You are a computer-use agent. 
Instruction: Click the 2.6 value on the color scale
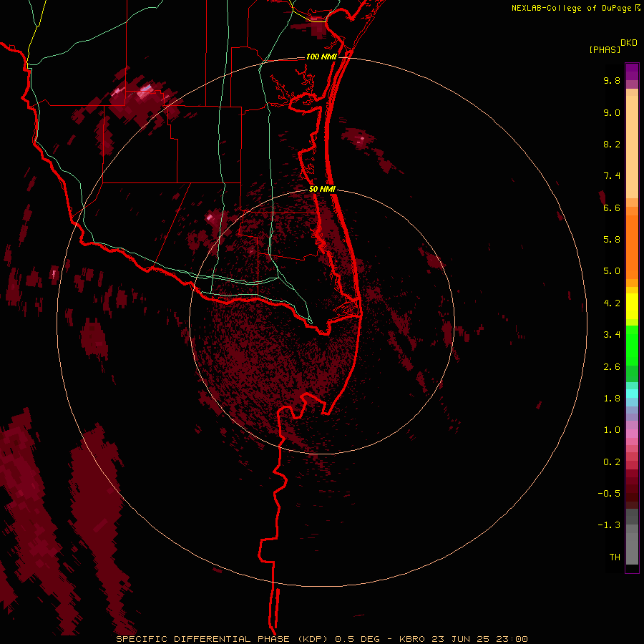click(612, 367)
